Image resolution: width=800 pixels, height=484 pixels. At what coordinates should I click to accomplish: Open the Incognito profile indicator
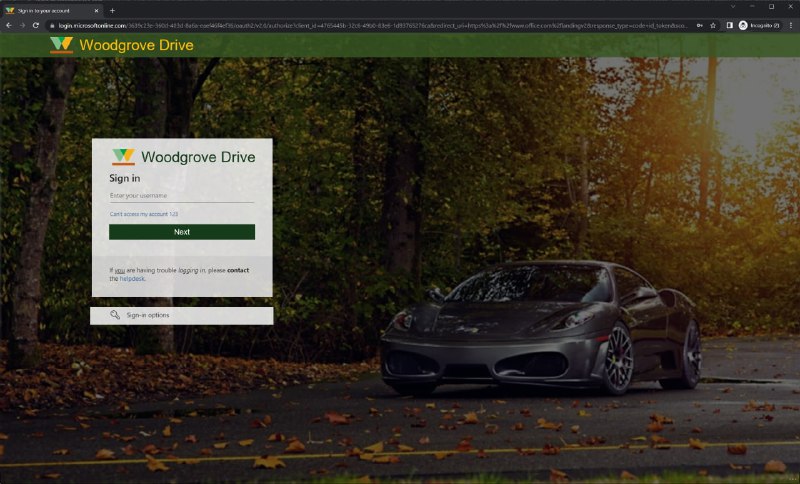coord(759,25)
